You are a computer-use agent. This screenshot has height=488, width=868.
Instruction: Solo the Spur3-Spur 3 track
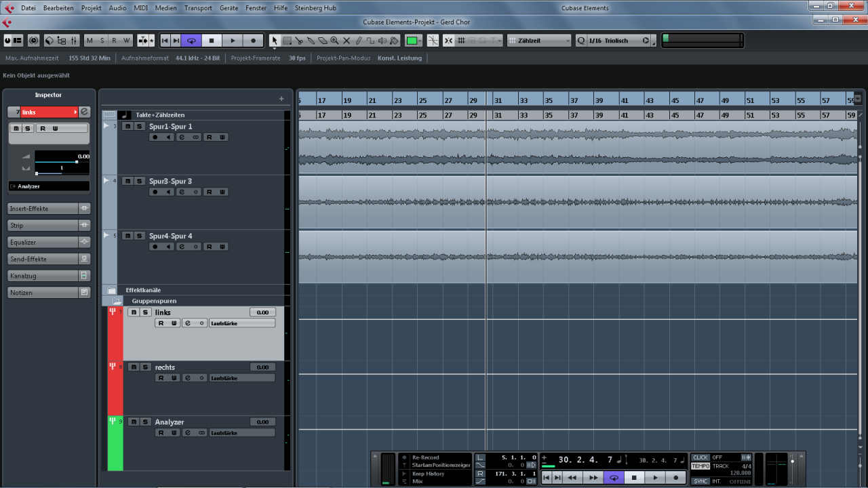tap(139, 181)
